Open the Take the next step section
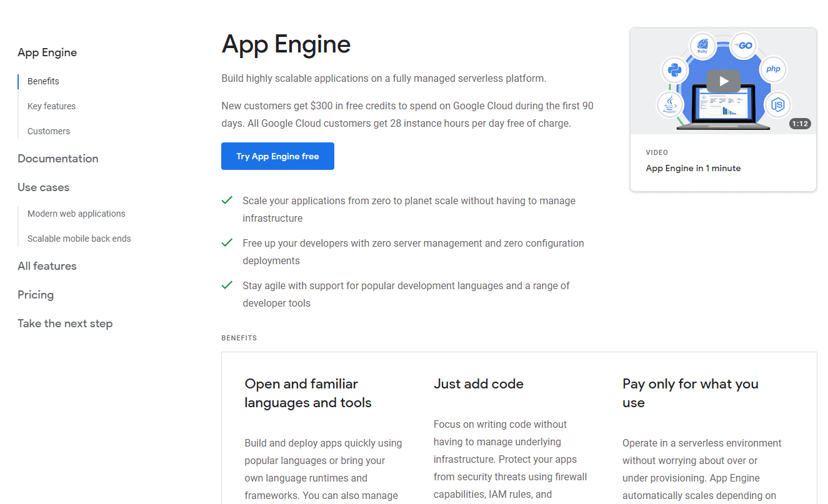 coord(65,323)
